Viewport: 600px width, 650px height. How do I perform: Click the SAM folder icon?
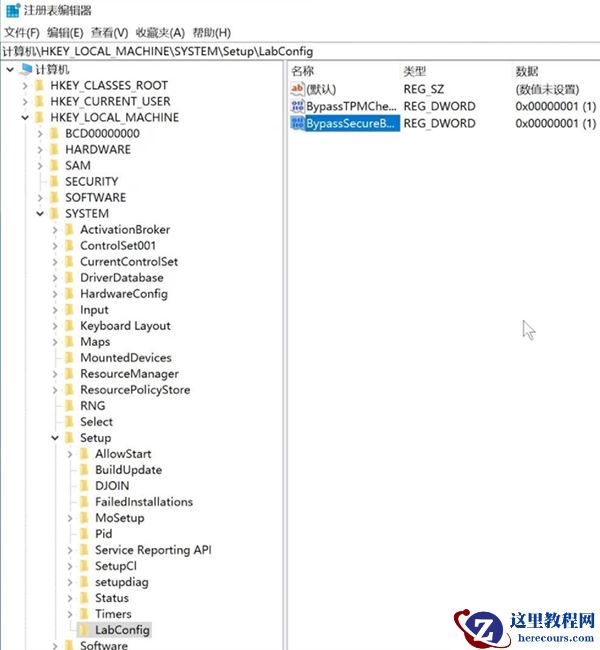click(x=54, y=166)
